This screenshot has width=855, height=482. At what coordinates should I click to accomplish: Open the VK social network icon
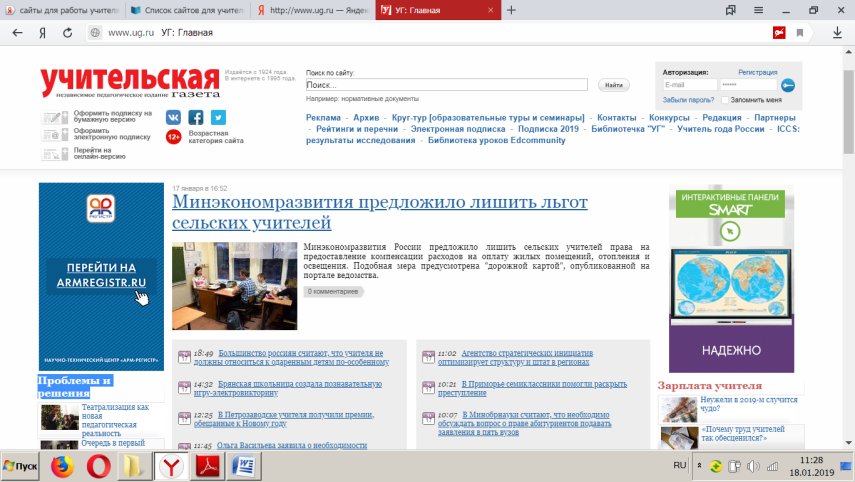coord(173,117)
